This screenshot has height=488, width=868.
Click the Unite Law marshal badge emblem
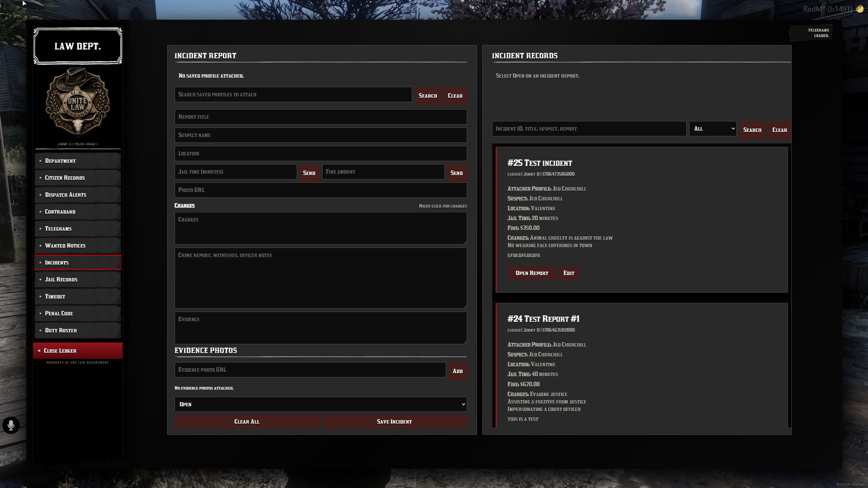point(77,102)
